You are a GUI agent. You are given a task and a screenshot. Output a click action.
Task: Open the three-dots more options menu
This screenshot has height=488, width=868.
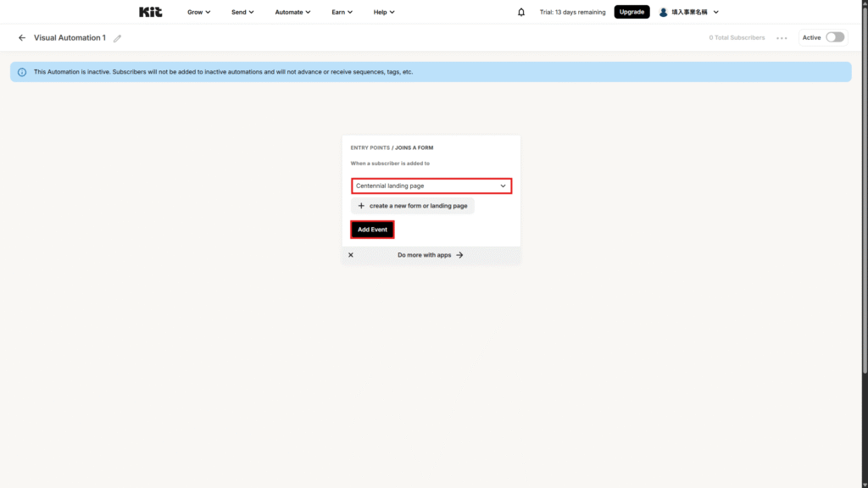coord(782,38)
